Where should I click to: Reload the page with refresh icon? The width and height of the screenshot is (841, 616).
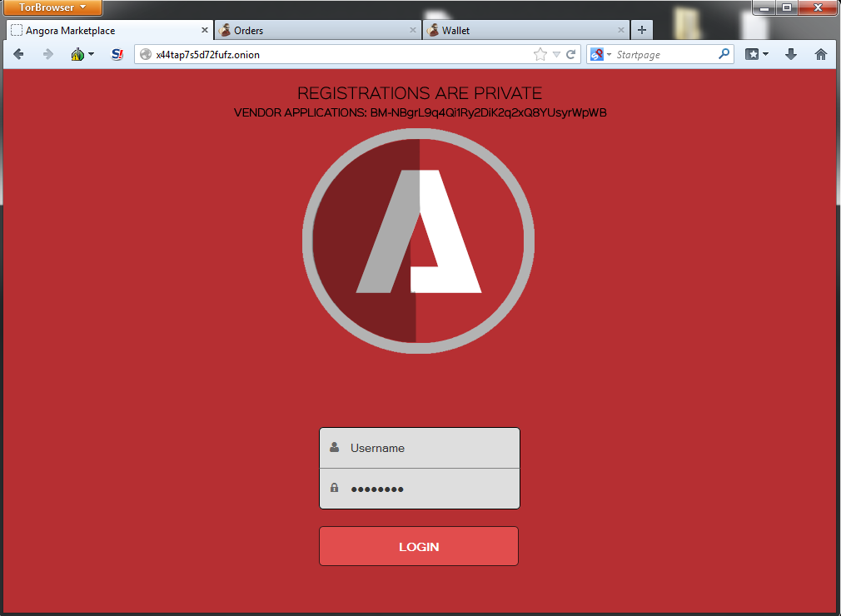click(x=570, y=54)
